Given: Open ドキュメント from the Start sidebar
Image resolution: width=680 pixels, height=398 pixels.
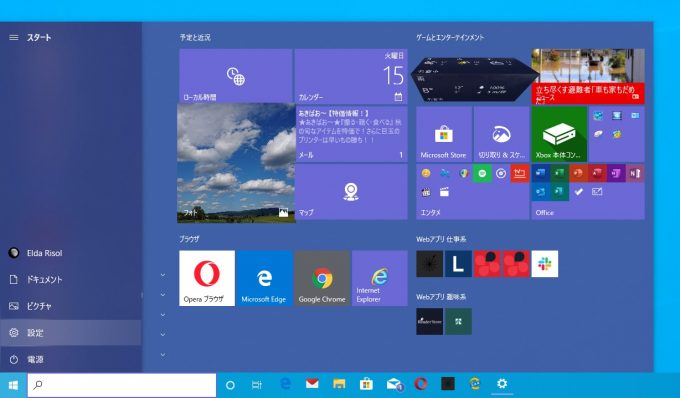Looking at the screenshot, I should [x=71, y=280].
